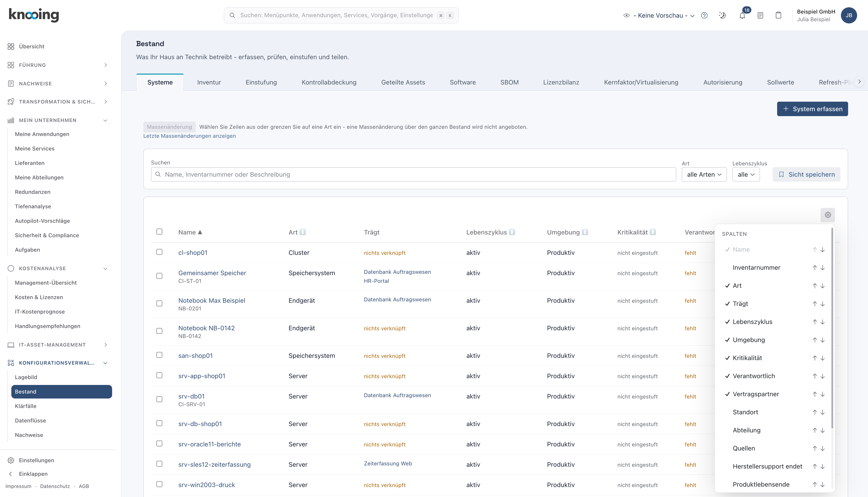
Task: Open column settings gear icon
Action: coord(828,215)
